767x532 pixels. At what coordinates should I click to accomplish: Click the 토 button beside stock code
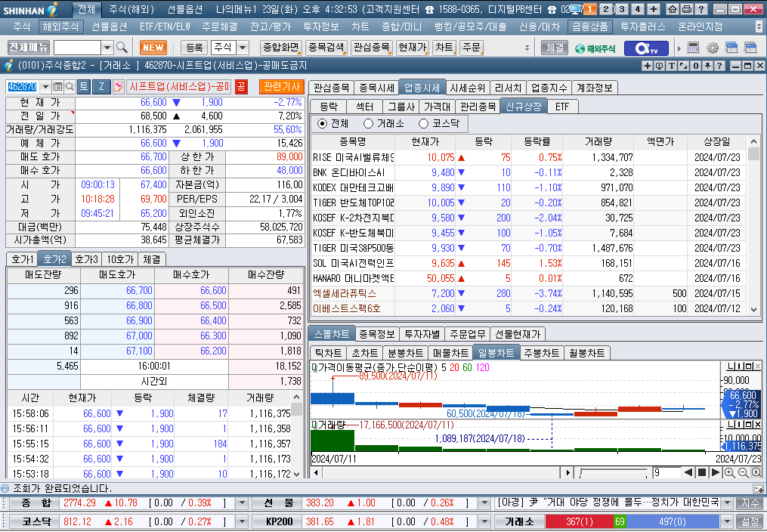click(x=84, y=87)
